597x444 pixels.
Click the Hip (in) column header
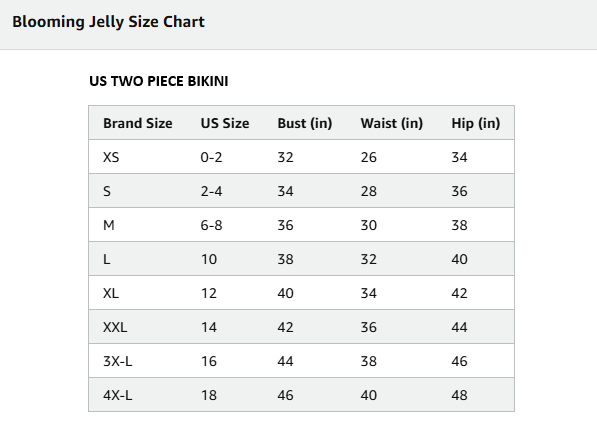click(476, 123)
